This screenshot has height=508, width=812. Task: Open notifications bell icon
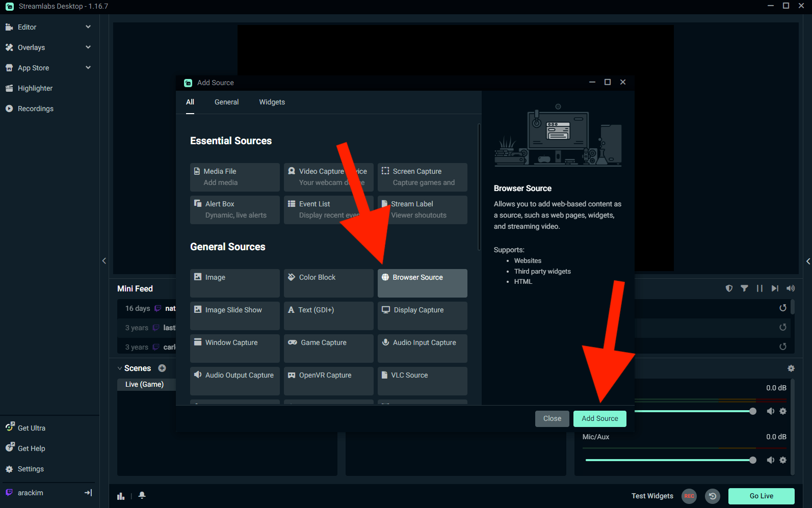tap(142, 495)
